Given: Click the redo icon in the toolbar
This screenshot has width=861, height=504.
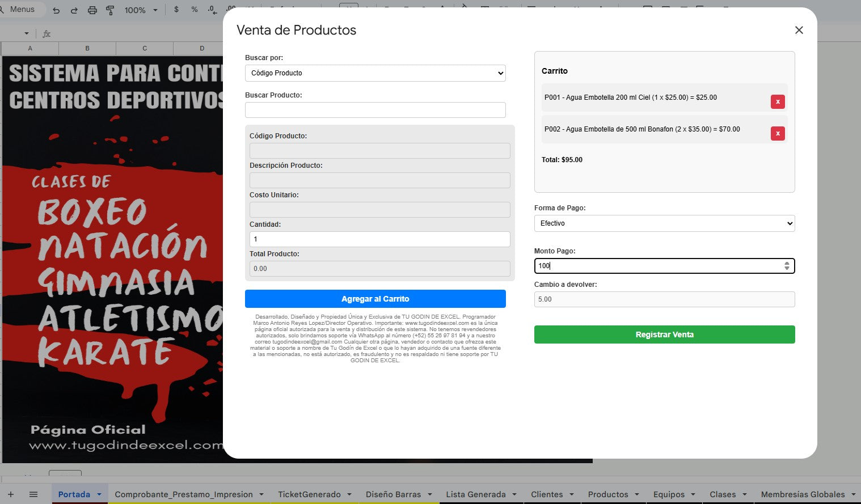Looking at the screenshot, I should 74,10.
